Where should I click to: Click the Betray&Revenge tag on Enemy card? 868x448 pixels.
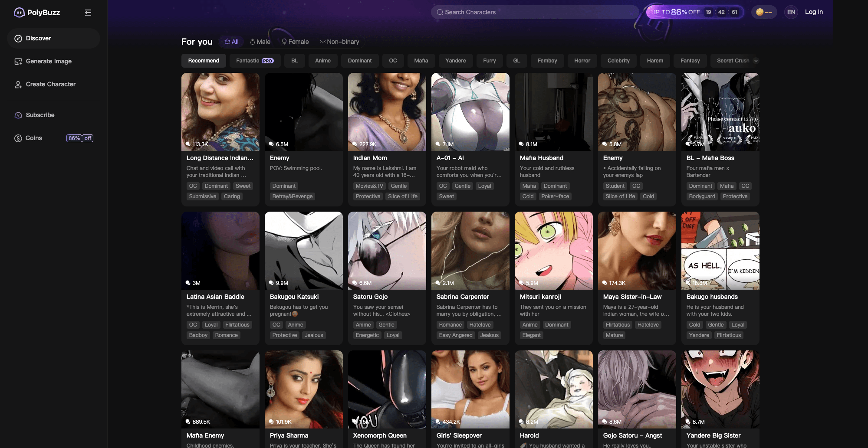click(293, 196)
